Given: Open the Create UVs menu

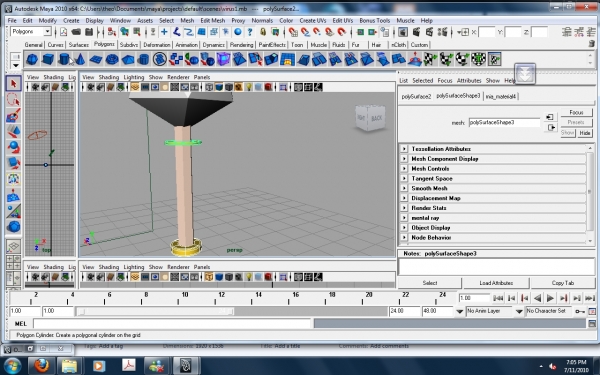Looking at the screenshot, I should (313, 21).
